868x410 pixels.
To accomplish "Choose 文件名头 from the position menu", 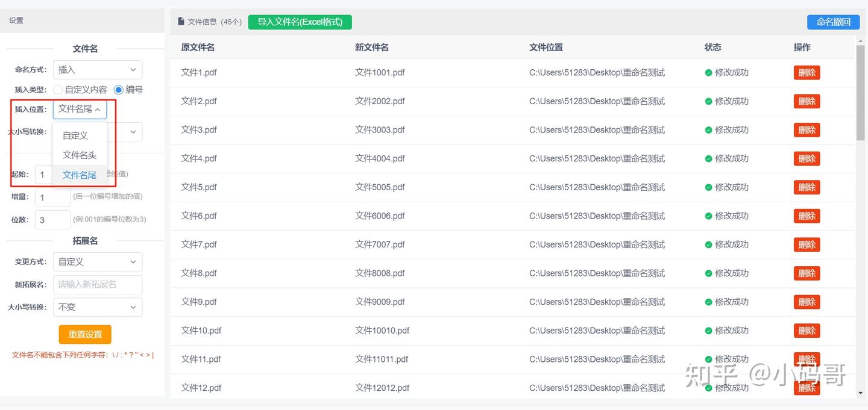I will [x=80, y=155].
